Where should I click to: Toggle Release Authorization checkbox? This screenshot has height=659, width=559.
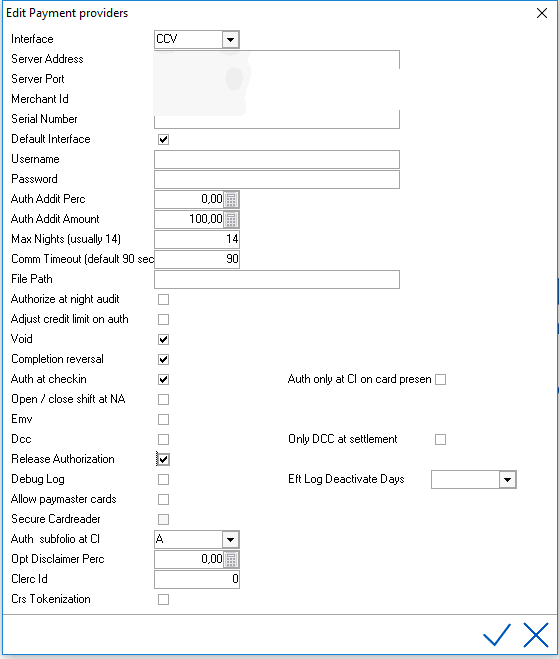point(163,459)
